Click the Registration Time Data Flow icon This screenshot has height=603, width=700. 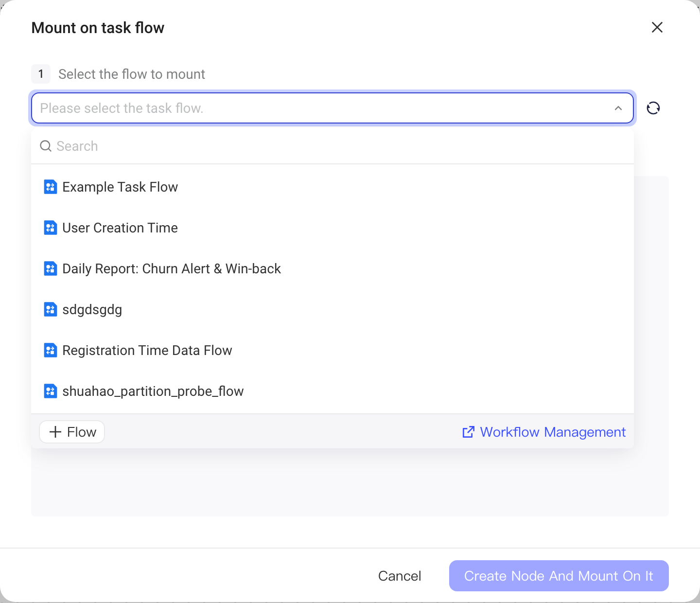tap(51, 350)
